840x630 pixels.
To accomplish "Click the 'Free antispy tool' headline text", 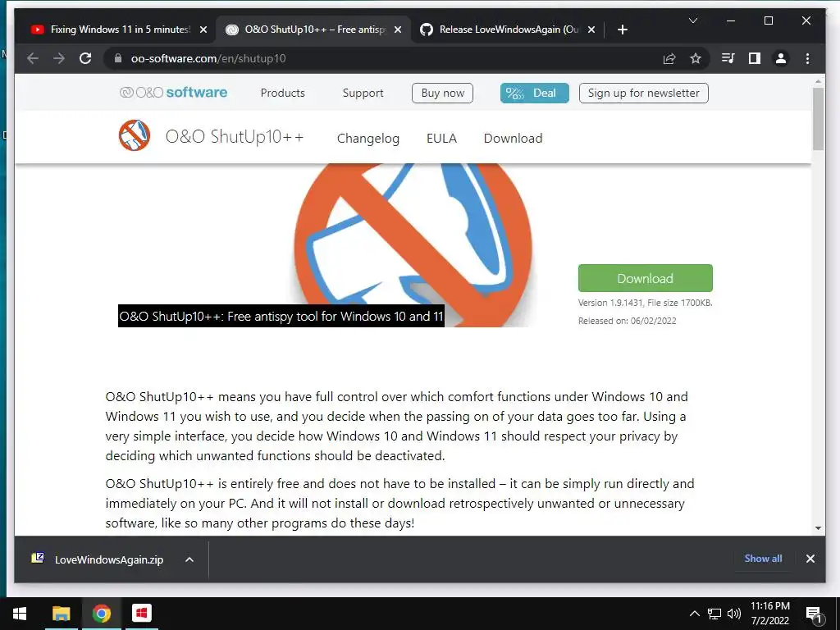I will click(281, 317).
